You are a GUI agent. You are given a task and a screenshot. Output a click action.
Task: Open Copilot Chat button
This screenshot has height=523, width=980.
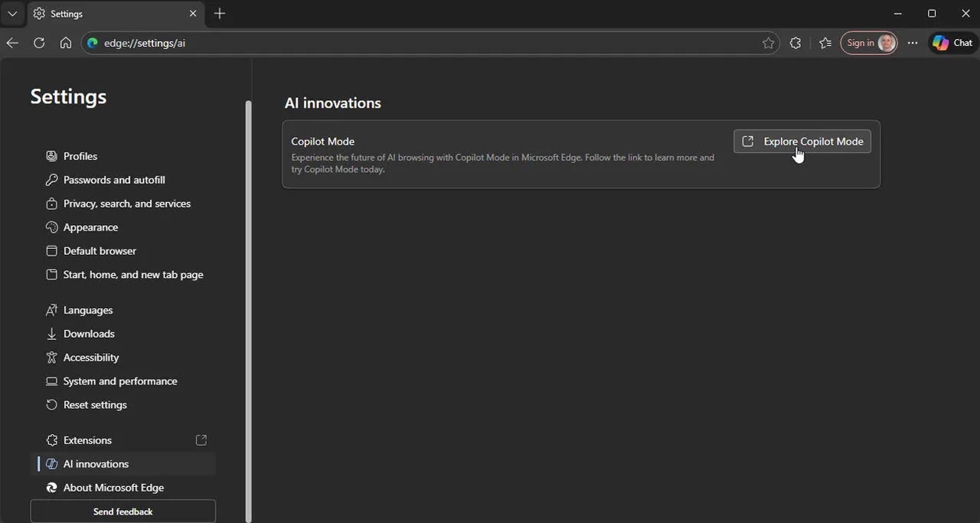[952, 43]
